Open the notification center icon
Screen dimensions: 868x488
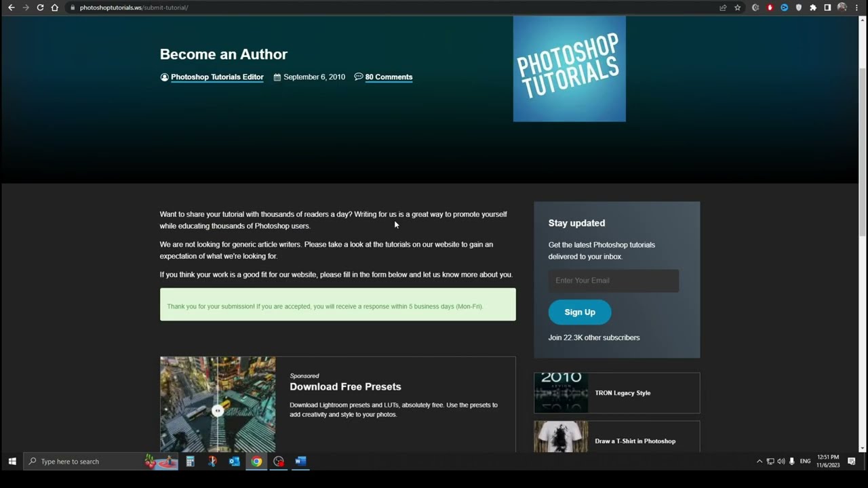[x=852, y=462]
